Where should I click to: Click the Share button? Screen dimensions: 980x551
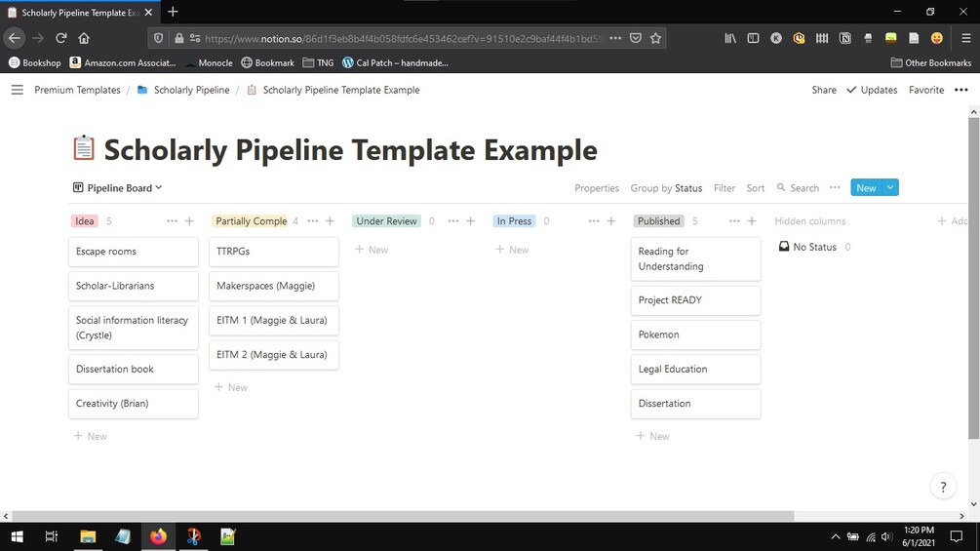pyautogui.click(x=824, y=90)
